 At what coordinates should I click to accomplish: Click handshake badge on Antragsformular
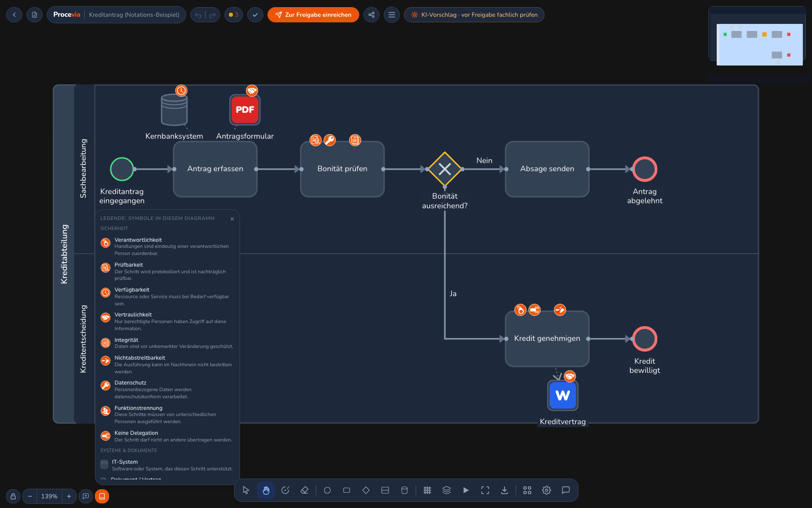[252, 90]
